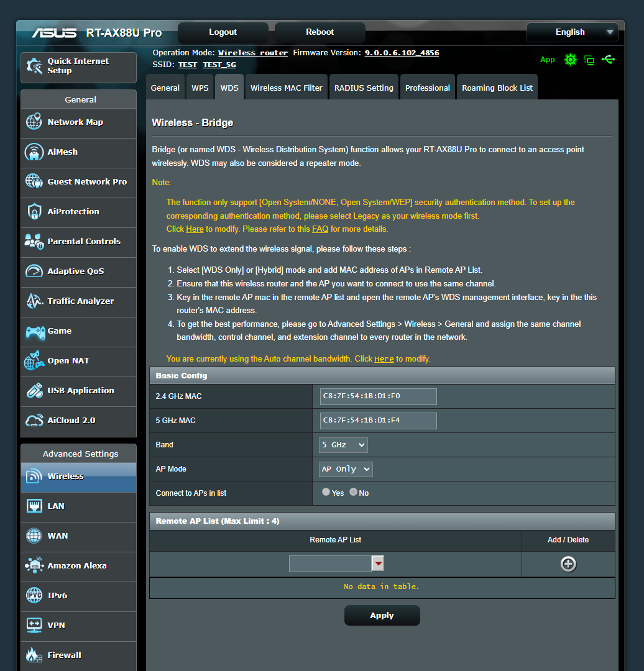Switch to the WPS tab
The width and height of the screenshot is (644, 671).
point(200,88)
